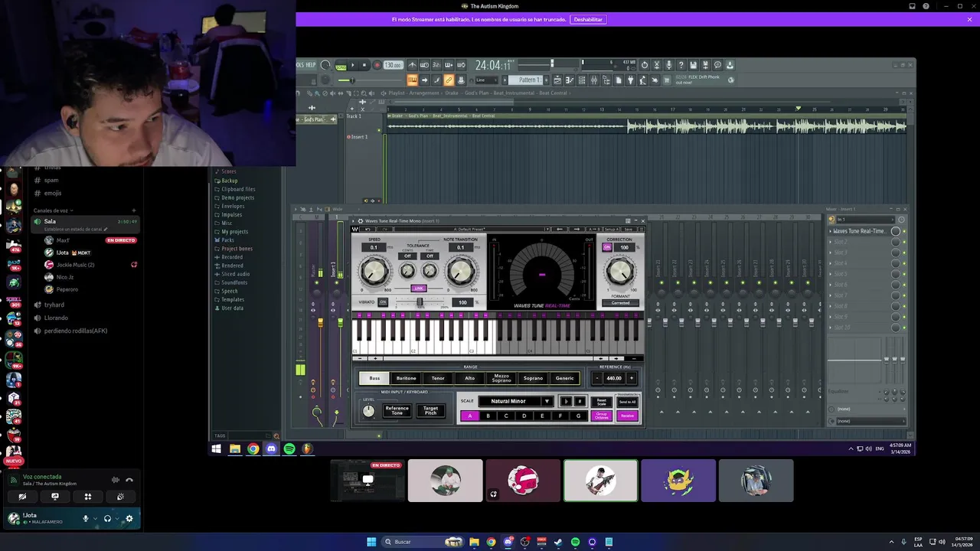Toggle the FL Studio metronome icon
980x551 pixels.
coord(413,64)
